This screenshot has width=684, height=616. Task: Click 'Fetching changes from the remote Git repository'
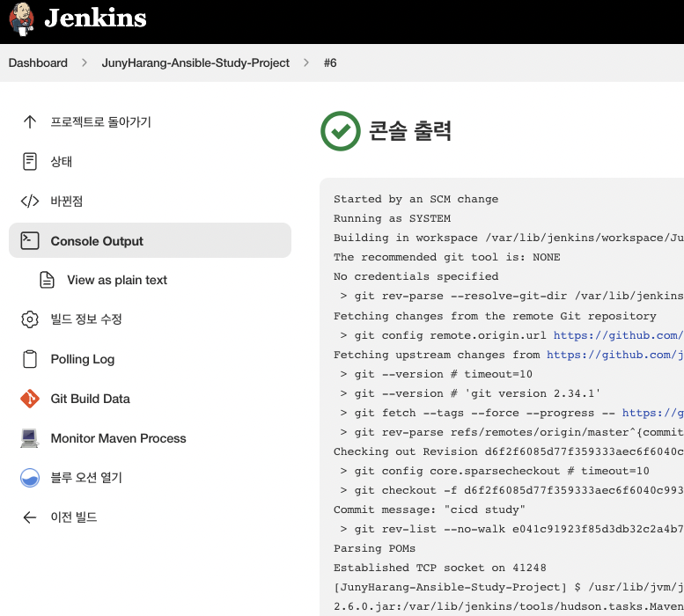pyautogui.click(x=495, y=316)
